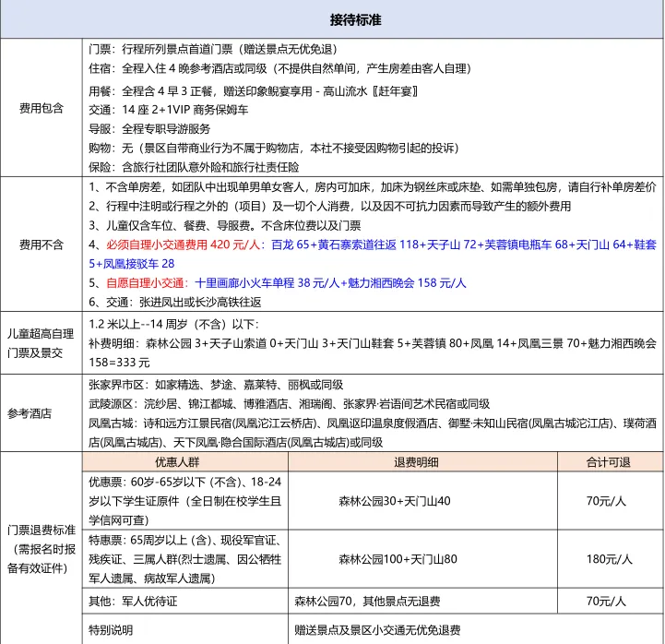
Task: Click the 门票退费标准 row header cell
Action: pyautogui.click(x=42, y=549)
